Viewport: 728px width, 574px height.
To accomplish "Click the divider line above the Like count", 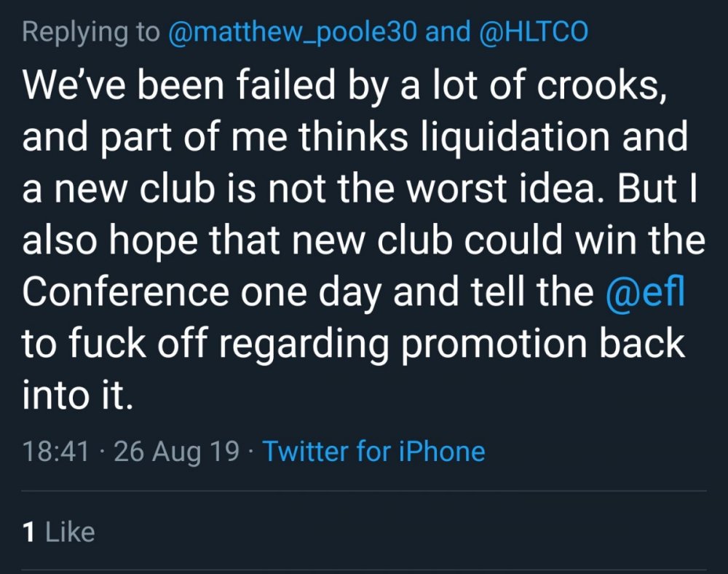I will coord(364,492).
